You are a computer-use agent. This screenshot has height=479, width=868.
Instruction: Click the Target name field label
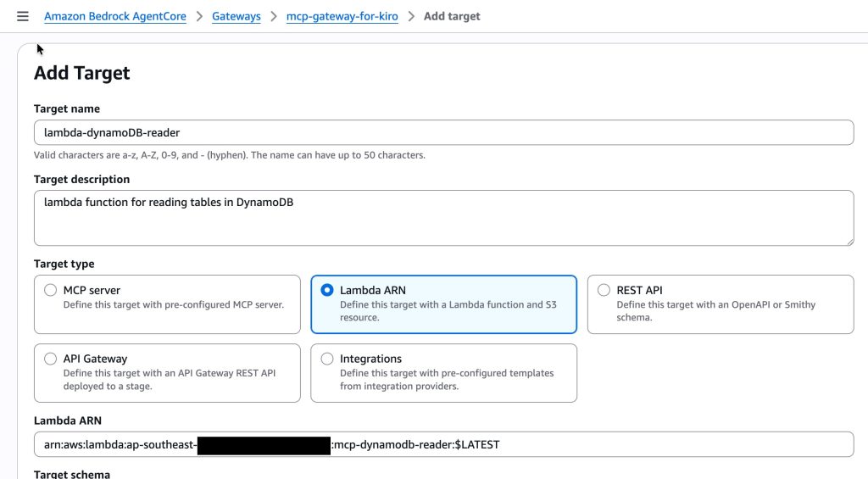[x=66, y=109]
